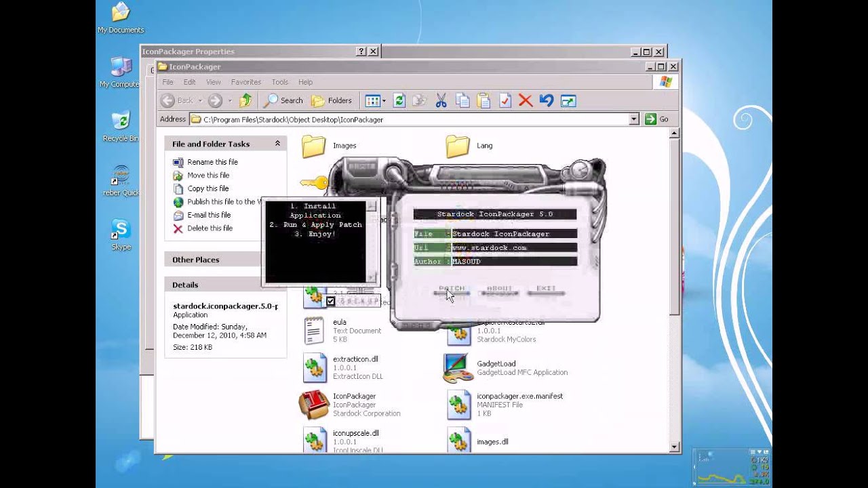Collapse the File and Folder Tasks section
This screenshot has width=868, height=488.
click(277, 144)
